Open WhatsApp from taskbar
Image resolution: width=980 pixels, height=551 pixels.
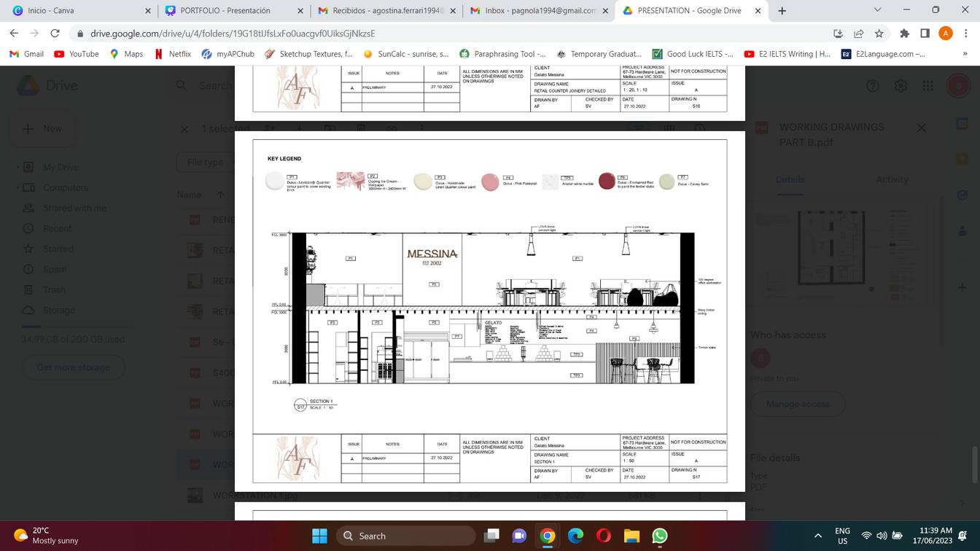click(x=660, y=536)
